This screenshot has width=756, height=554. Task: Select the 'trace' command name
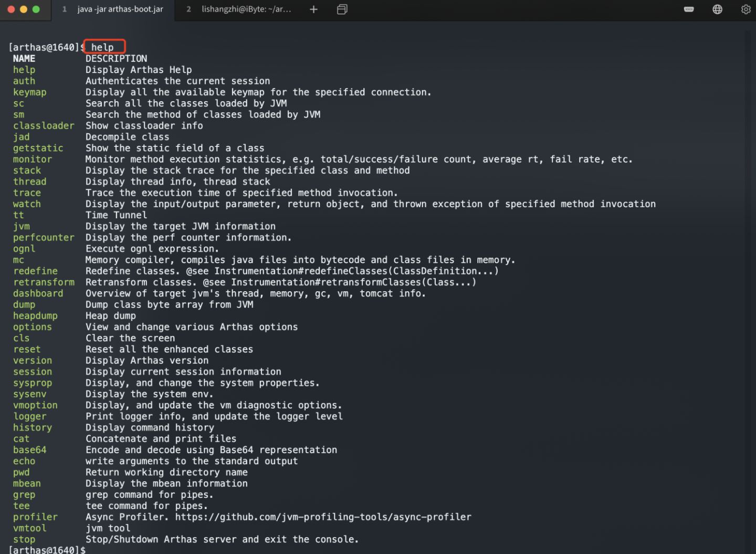click(27, 193)
